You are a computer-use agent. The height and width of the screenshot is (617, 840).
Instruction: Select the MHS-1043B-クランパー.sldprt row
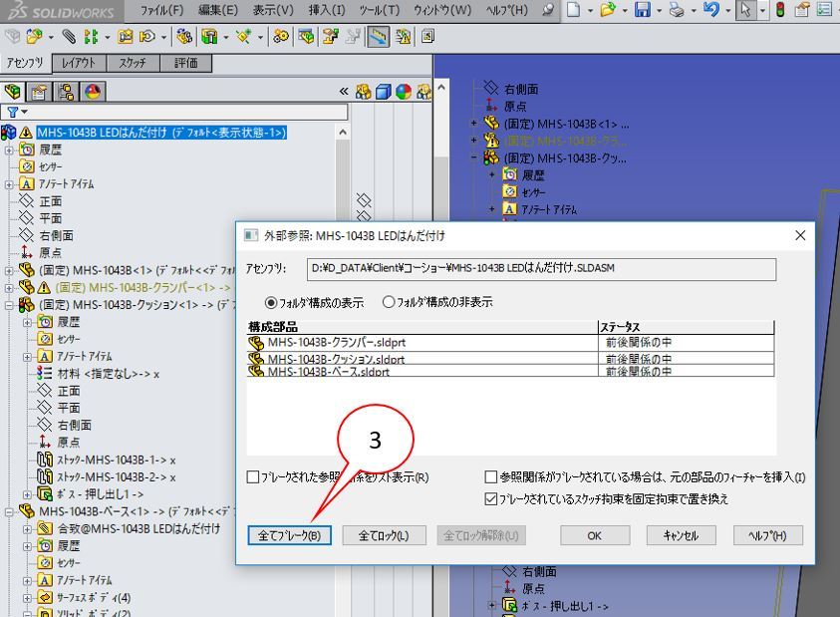click(x=510, y=343)
